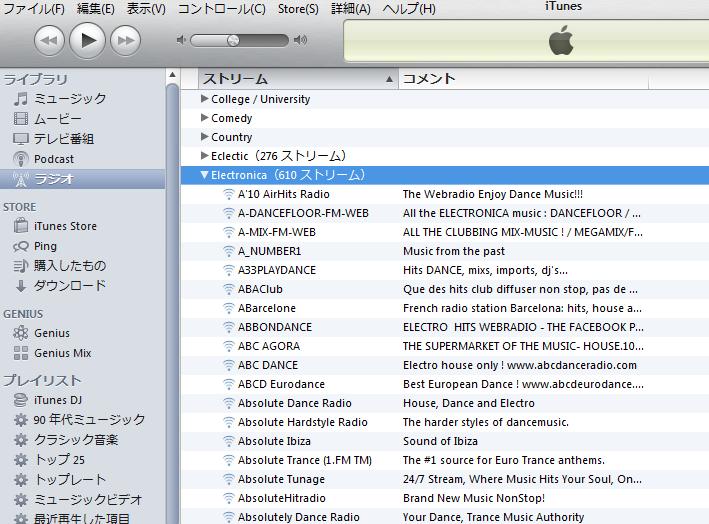709x524 pixels.
Task: Select the ABC DANCE stream
Action: (268, 365)
